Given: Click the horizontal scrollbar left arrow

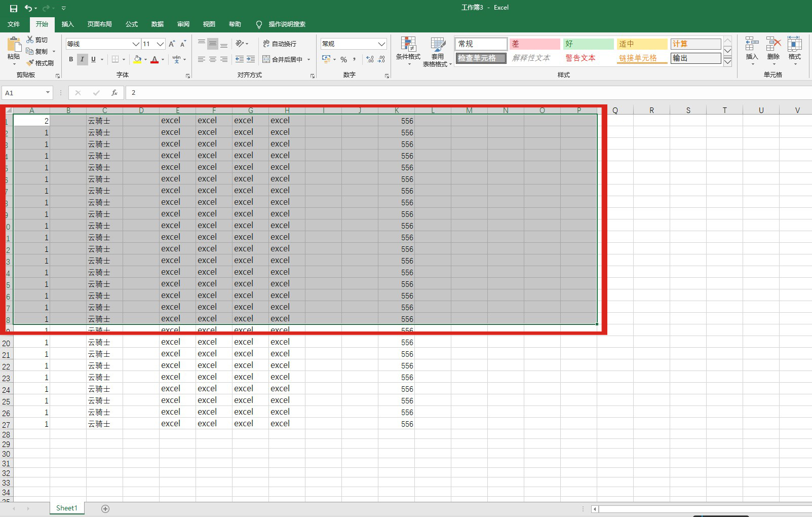Looking at the screenshot, I should click(595, 509).
